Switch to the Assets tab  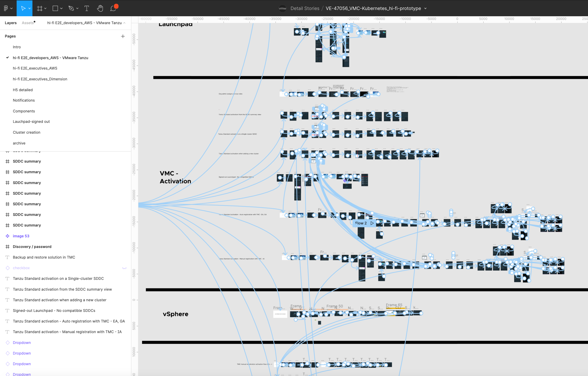click(28, 23)
